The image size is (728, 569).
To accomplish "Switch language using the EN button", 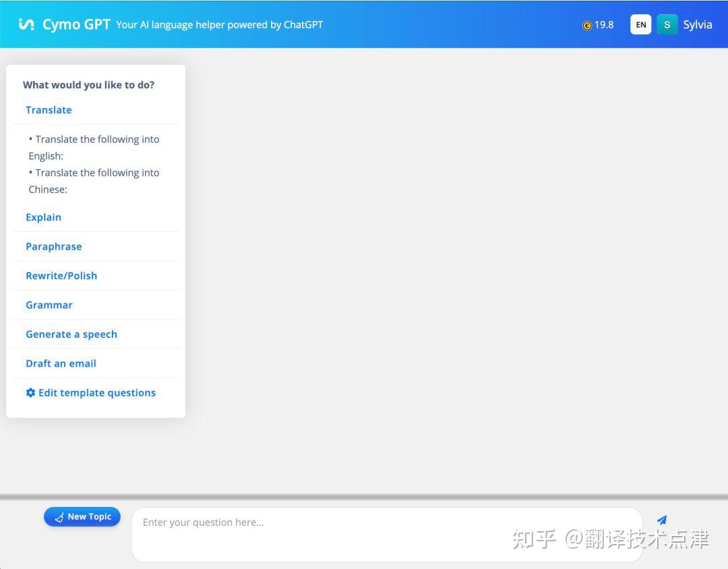I will coord(641,25).
